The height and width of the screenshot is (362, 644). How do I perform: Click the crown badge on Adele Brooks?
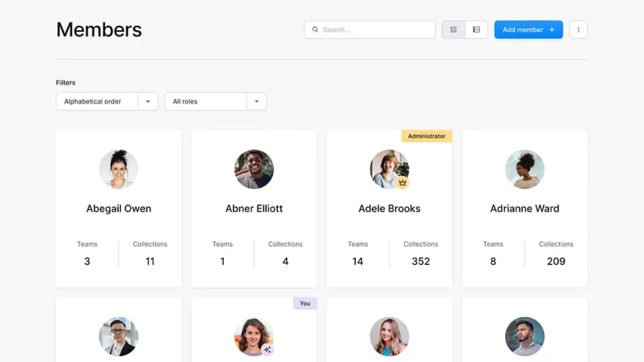pos(402,182)
